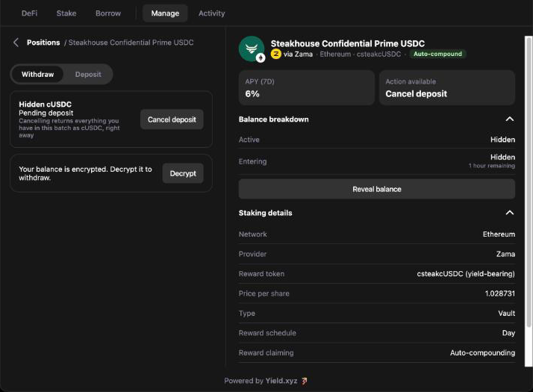The width and height of the screenshot is (533, 392).
Task: Click the Steakhouse Confidential Prime USDC title
Action: 347,43
